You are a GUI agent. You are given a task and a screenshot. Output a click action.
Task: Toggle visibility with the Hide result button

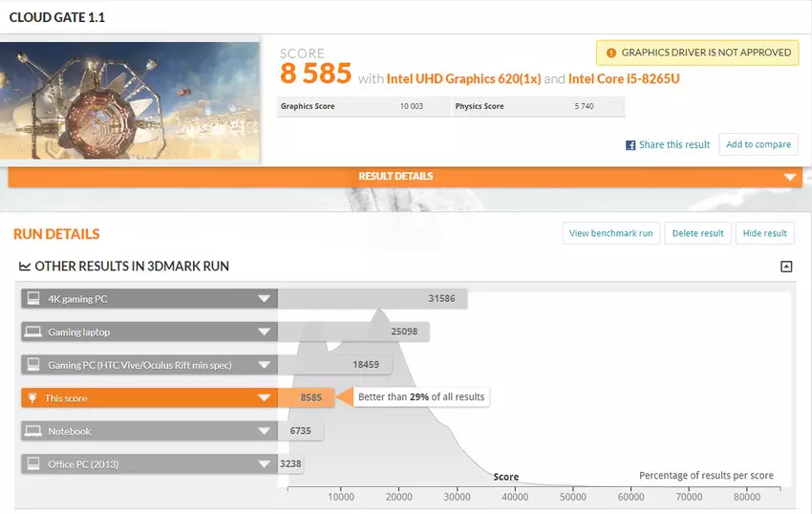764,233
